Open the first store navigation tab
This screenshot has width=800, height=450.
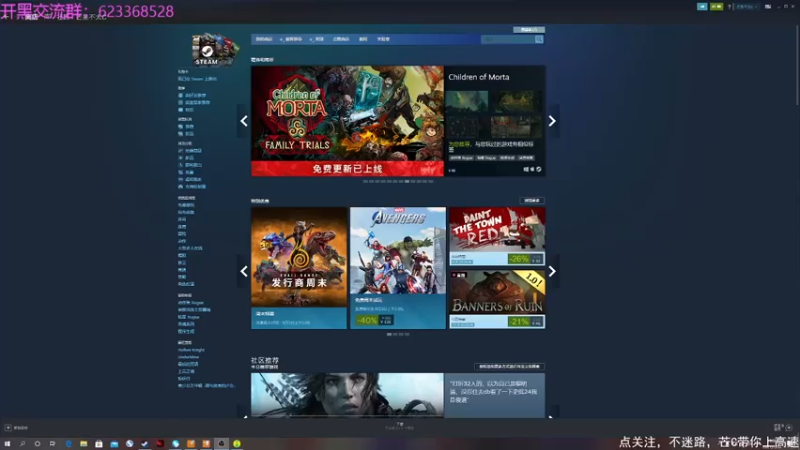[264, 39]
